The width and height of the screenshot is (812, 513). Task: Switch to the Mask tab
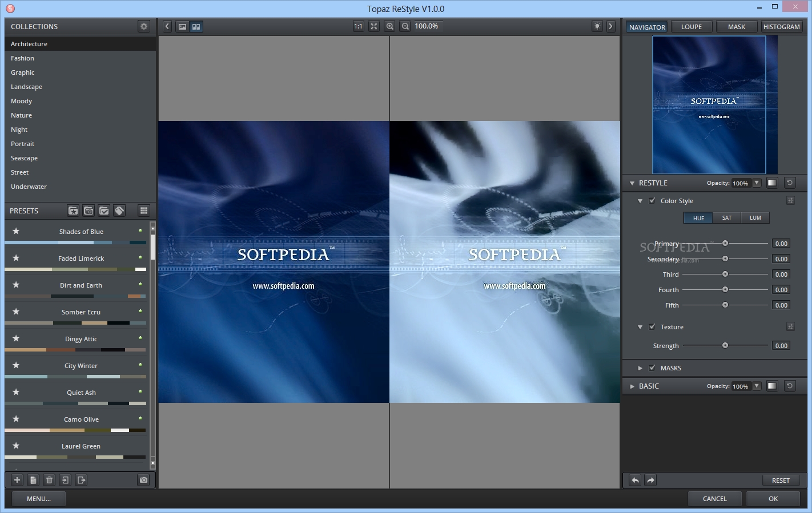click(x=737, y=26)
